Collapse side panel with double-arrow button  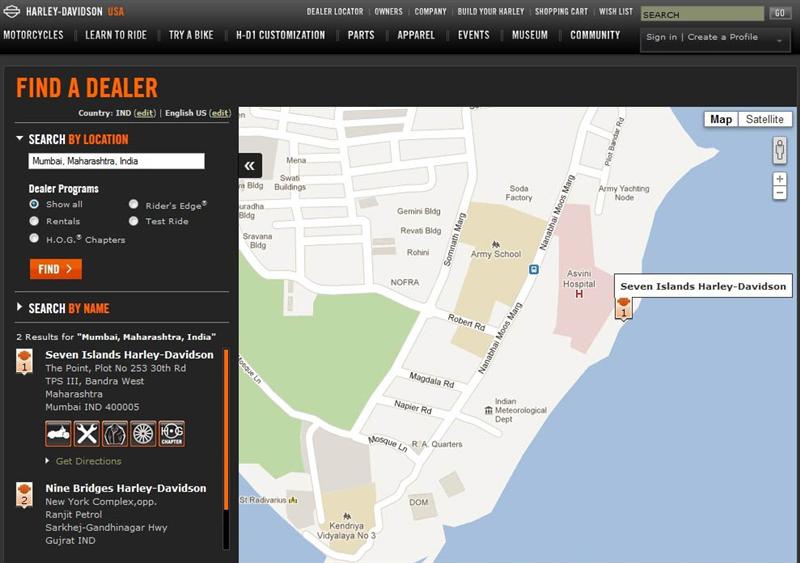[x=250, y=166]
